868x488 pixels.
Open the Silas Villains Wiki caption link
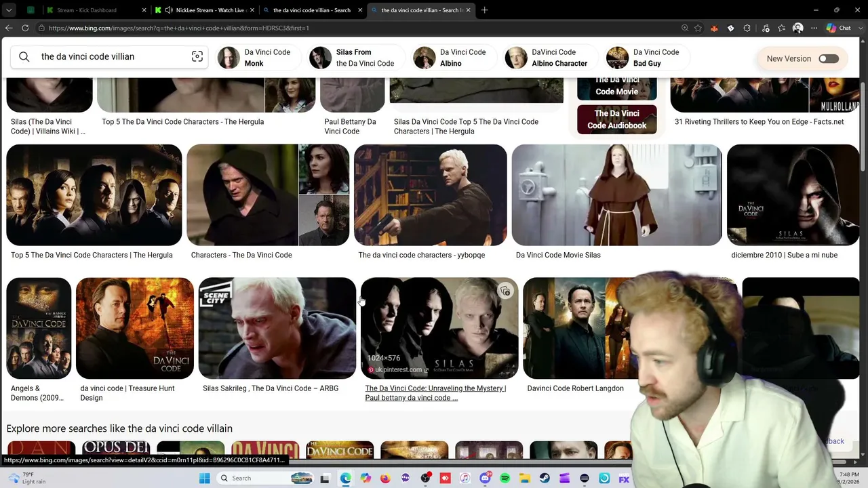coord(48,127)
